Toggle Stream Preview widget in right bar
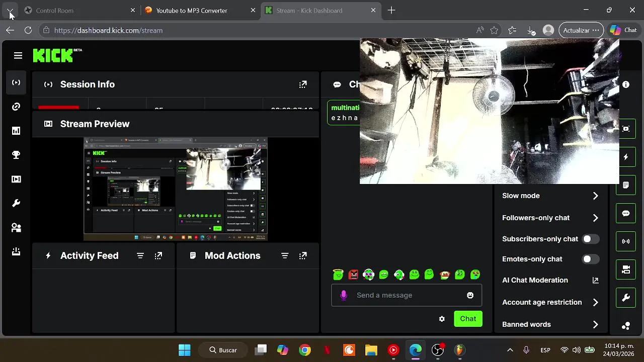Screen dimensions: 644x362 coord(626,129)
